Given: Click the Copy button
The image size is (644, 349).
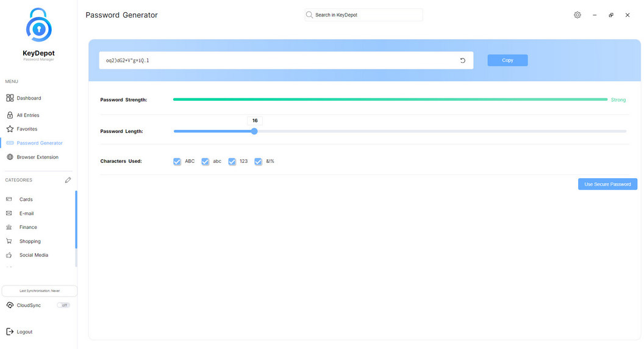Looking at the screenshot, I should pyautogui.click(x=507, y=60).
